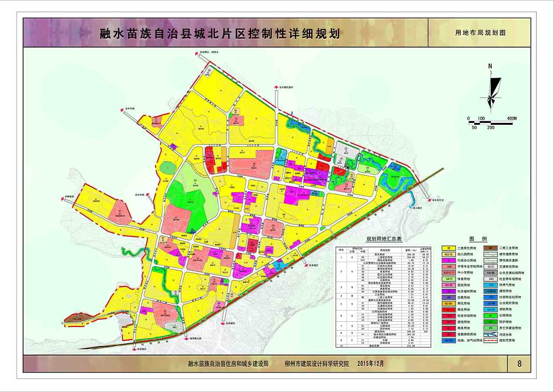Click the 河流水体 river legend symbol
Image resolution: width=554 pixels, height=392 pixels.
click(491, 334)
